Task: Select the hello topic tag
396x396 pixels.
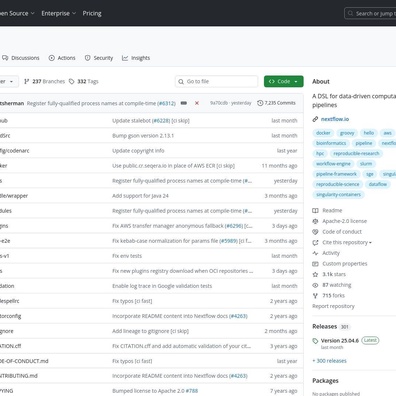Action: click(369, 133)
